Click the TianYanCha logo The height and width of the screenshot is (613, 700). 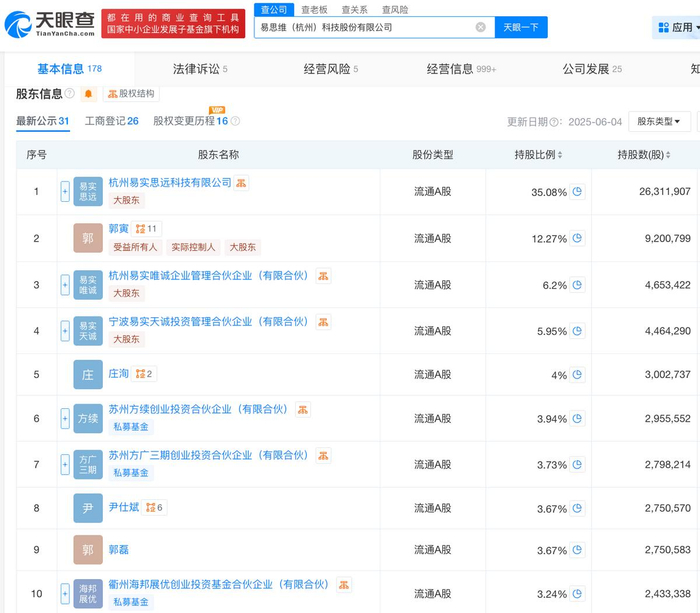tap(48, 22)
